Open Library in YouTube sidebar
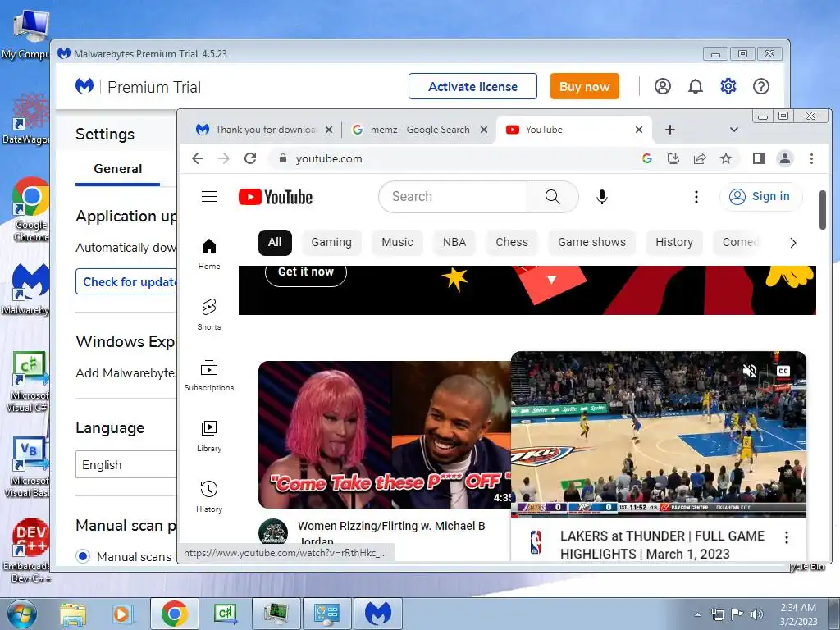Viewport: 840px width, 630px height. pyautogui.click(x=209, y=436)
